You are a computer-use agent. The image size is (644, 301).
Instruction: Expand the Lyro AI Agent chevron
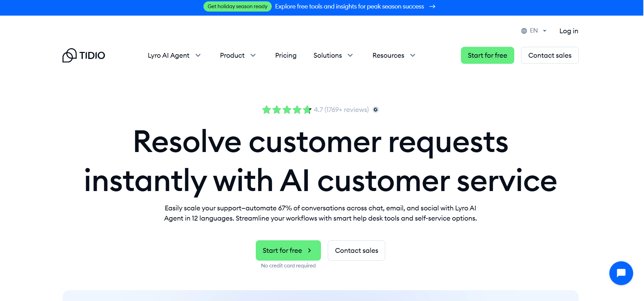(198, 55)
